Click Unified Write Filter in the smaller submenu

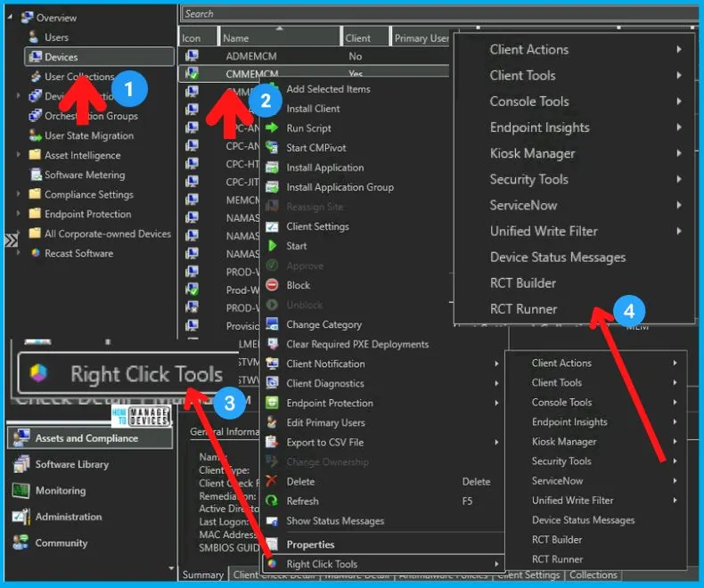point(572,501)
